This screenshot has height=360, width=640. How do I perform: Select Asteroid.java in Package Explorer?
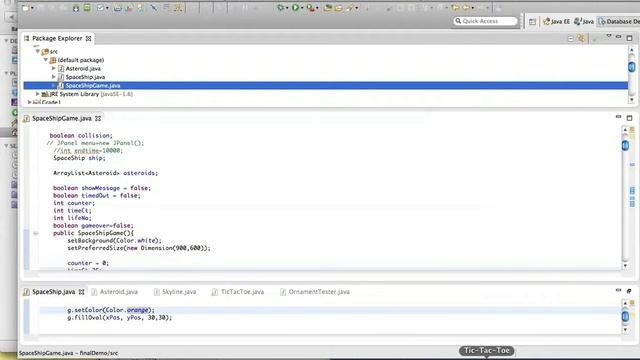pos(83,69)
